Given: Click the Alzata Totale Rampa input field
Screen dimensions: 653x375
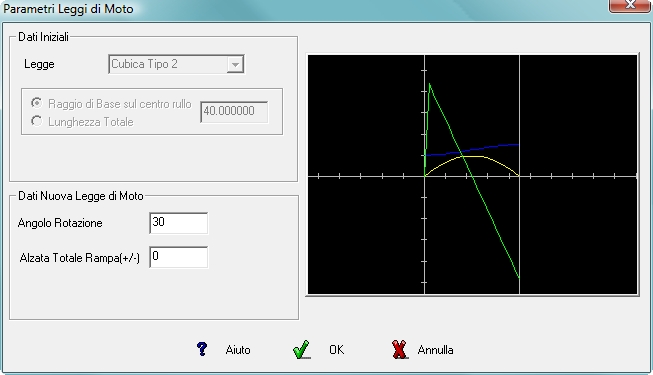Looking at the screenshot, I should 179,257.
